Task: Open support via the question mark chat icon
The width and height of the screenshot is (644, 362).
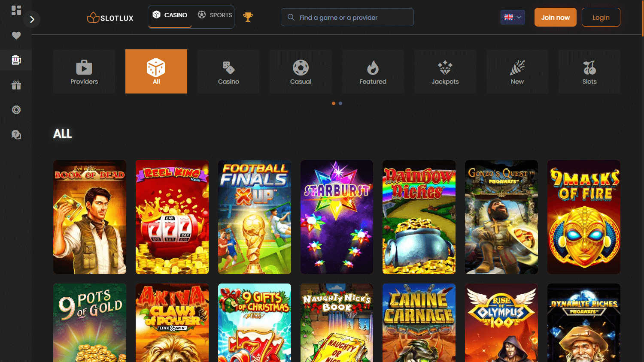Action: (x=16, y=135)
